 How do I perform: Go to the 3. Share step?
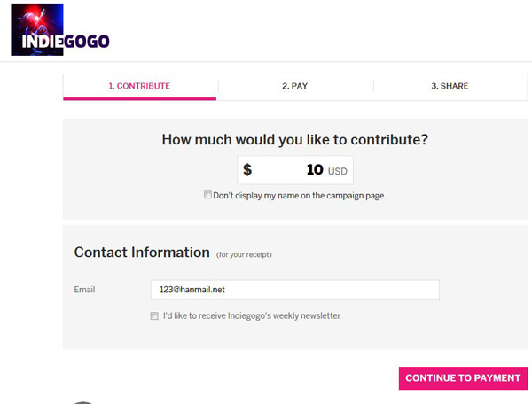coord(450,86)
